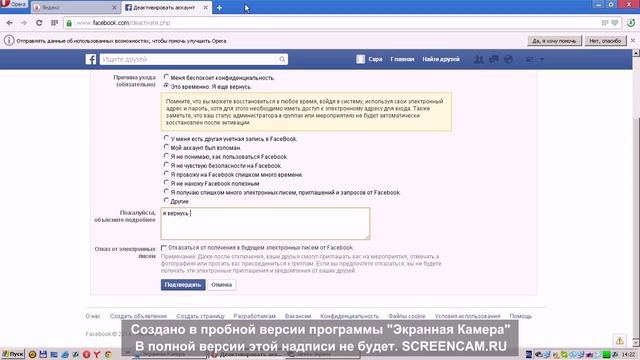Screen dimensions: 640x360
Task: Select 'Меня беспокоит конфиденциальность' reason
Action: click(x=166, y=77)
